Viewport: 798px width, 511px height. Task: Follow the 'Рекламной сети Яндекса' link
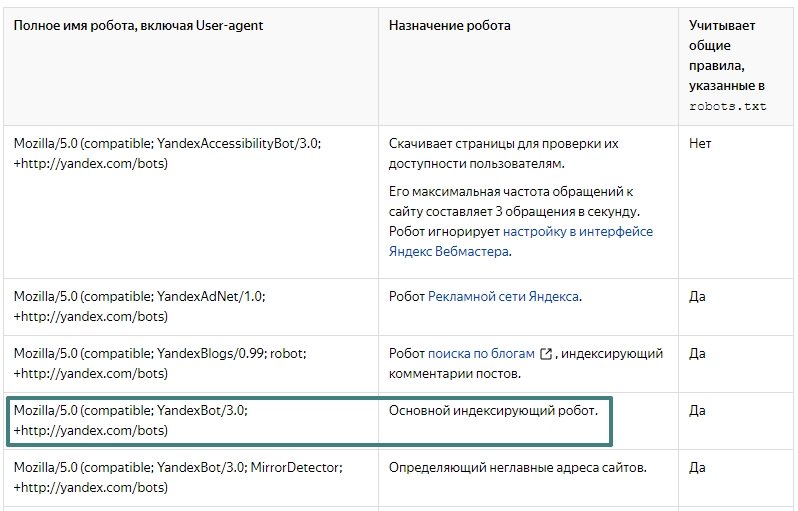[x=504, y=297]
